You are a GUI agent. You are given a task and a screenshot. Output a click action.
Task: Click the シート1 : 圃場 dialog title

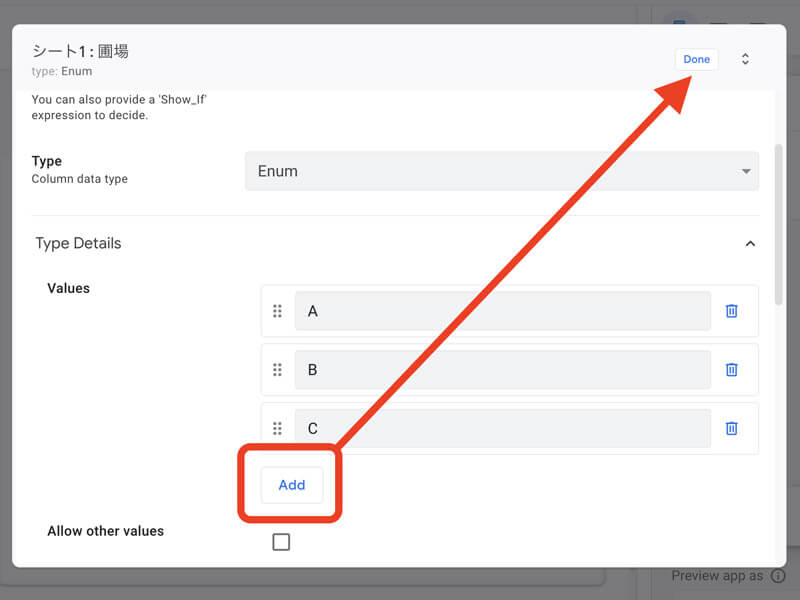click(x=80, y=52)
